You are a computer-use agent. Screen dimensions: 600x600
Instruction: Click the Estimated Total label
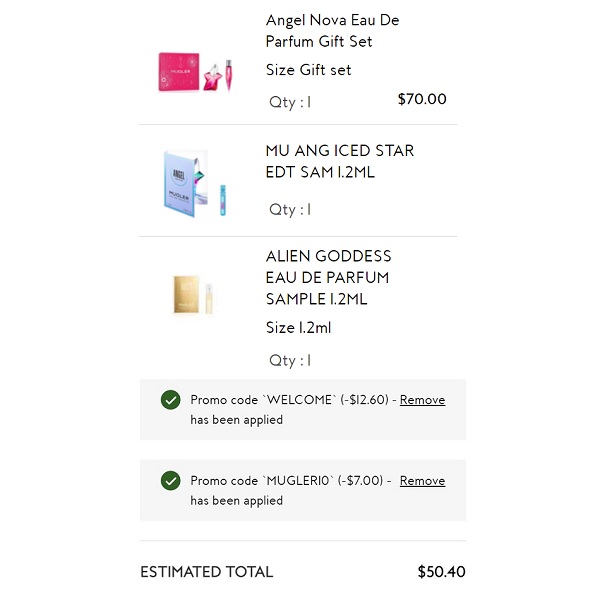(x=206, y=572)
